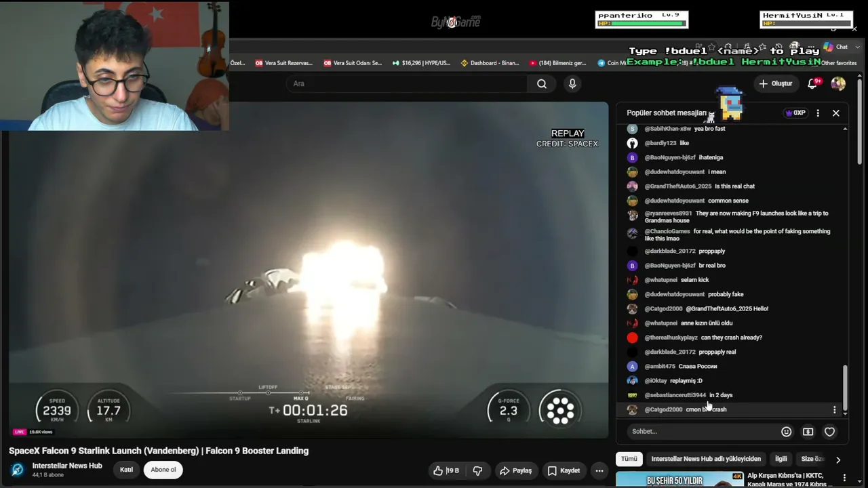This screenshot has width=868, height=488.
Task: Dislike the video with thumbs down
Action: tap(477, 470)
